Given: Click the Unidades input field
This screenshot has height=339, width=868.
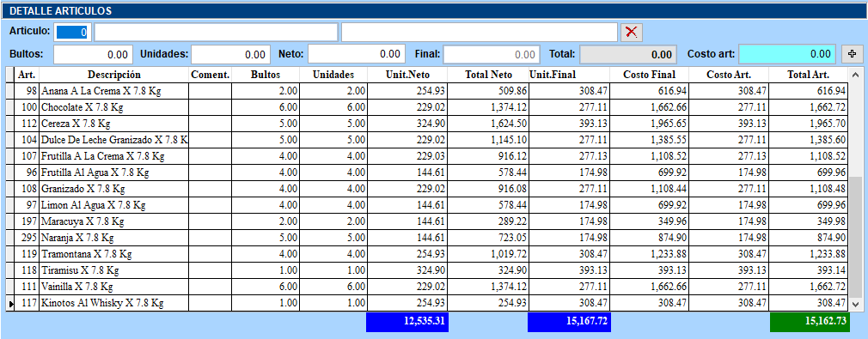Looking at the screenshot, I should coord(231,54).
